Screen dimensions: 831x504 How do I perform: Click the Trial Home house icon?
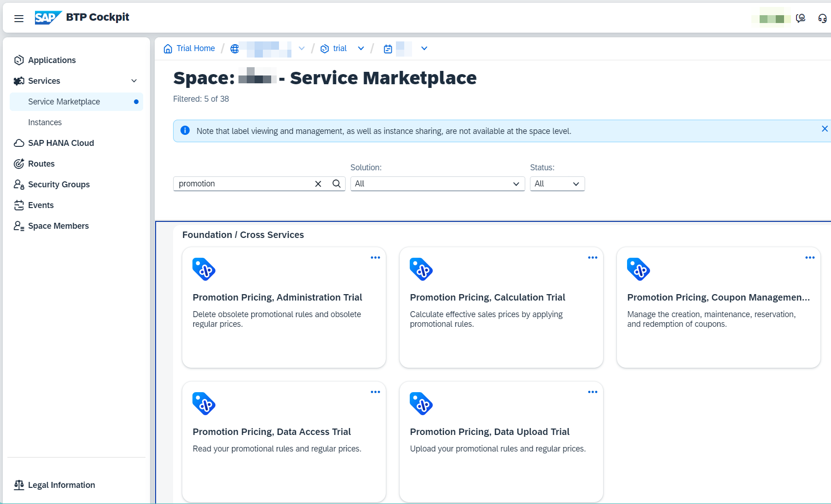coord(168,49)
